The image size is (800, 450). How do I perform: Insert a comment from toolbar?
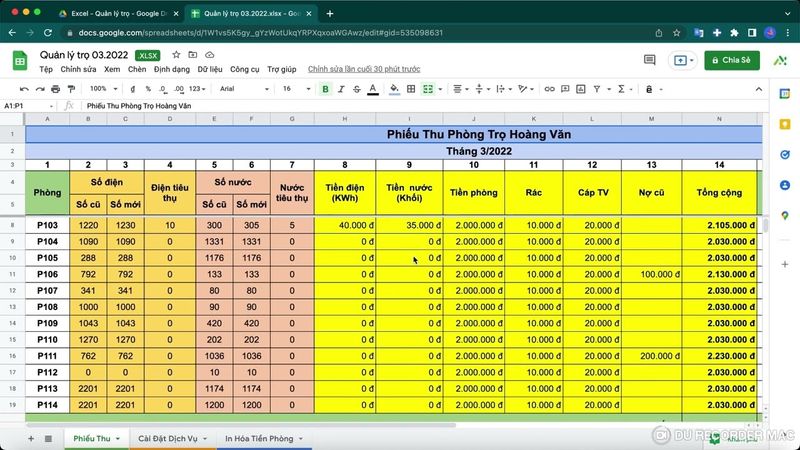tap(565, 89)
